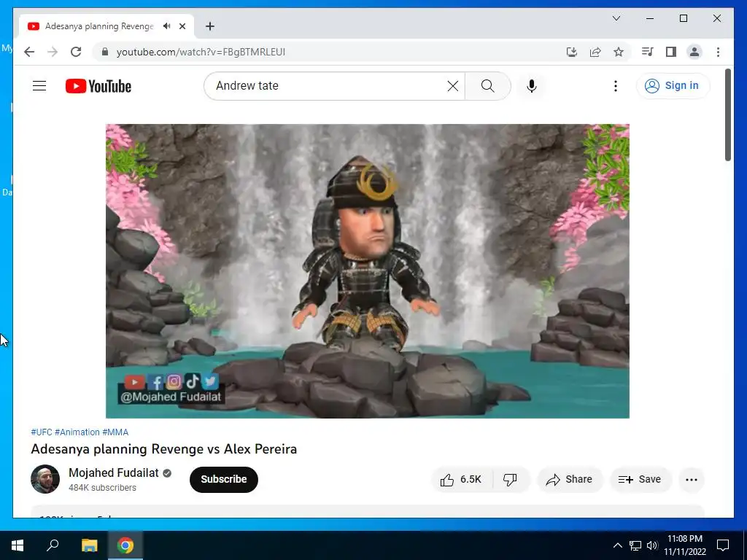Dislike the video with thumbs down
This screenshot has width=747, height=560.
[510, 480]
